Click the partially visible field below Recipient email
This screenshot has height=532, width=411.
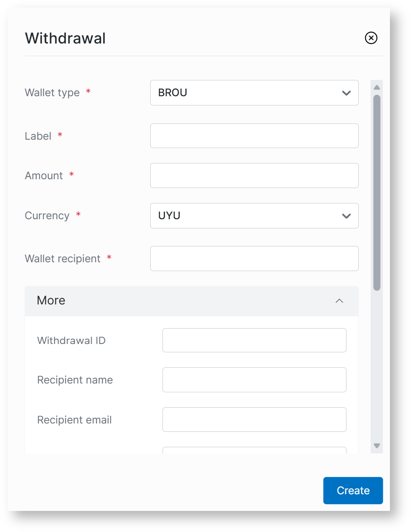[x=254, y=450]
